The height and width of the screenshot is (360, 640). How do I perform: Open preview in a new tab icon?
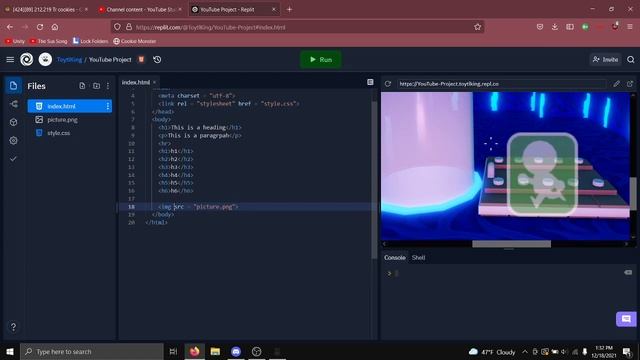tap(630, 84)
